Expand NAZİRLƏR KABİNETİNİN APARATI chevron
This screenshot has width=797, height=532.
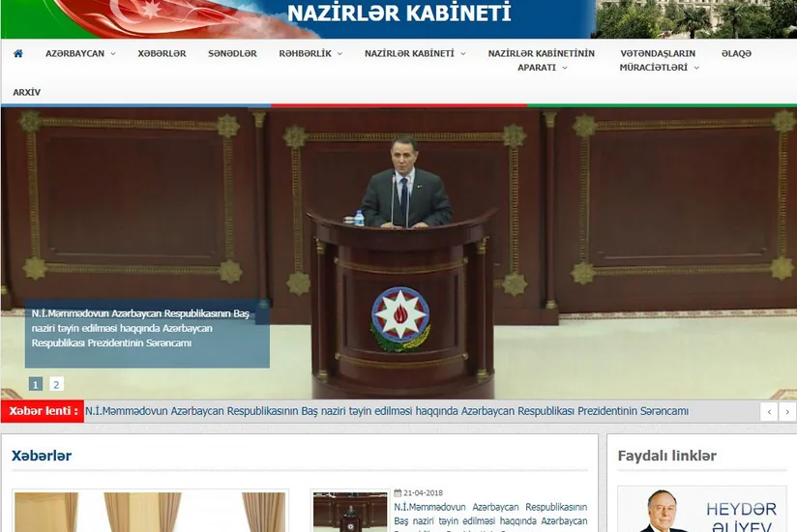[564, 68]
